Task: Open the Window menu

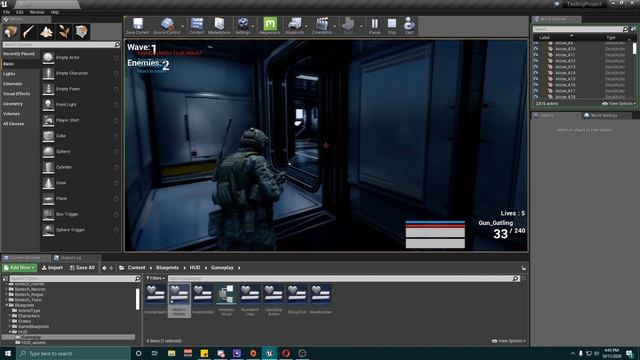Action: (x=37, y=12)
